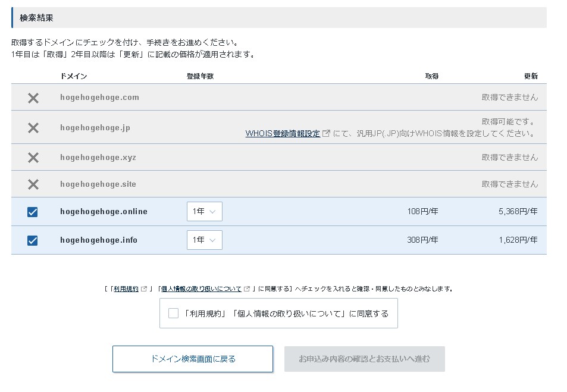Click the X icon beside hogehogehoge.jp
The image size is (567, 392).
pos(33,128)
